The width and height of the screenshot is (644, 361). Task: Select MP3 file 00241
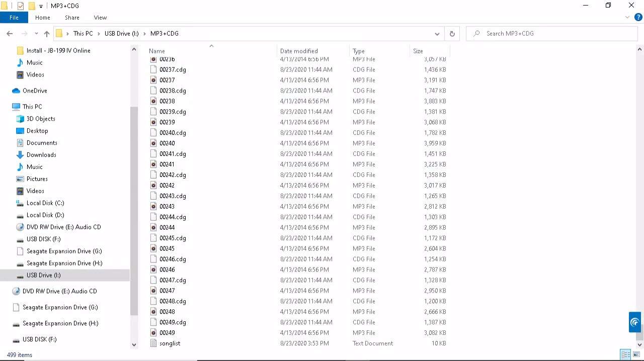167,164
